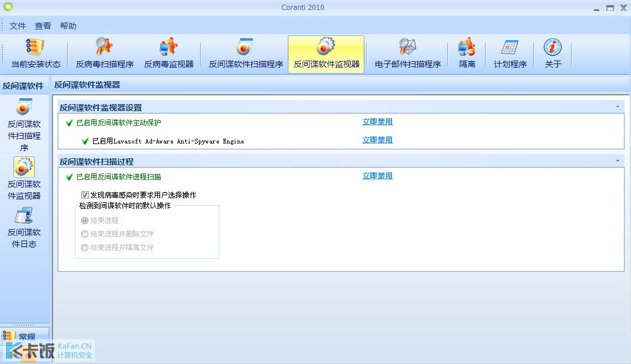Click 立即禁用 link for 反间谍软件进程扫描
Image resolution: width=631 pixels, height=364 pixels.
coord(377,176)
